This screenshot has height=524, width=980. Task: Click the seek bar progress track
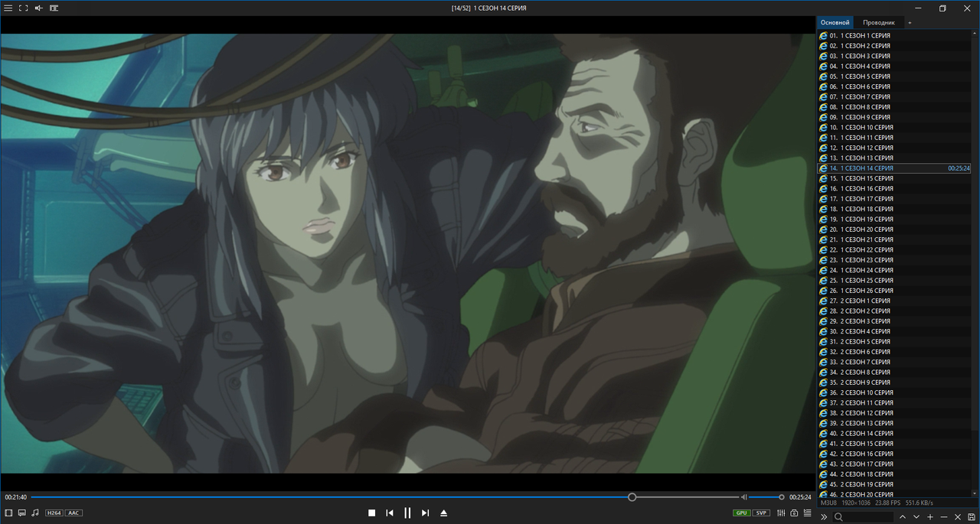pos(384,497)
